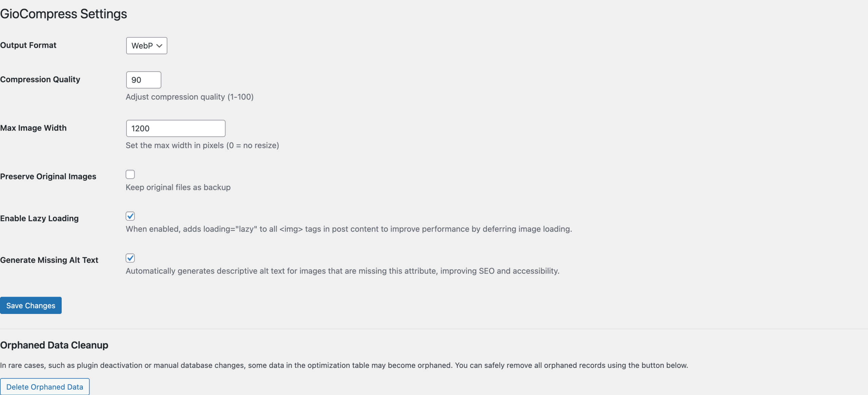The height and width of the screenshot is (395, 868).
Task: Enable the Preserve Original Images checkbox
Action: pyautogui.click(x=130, y=174)
